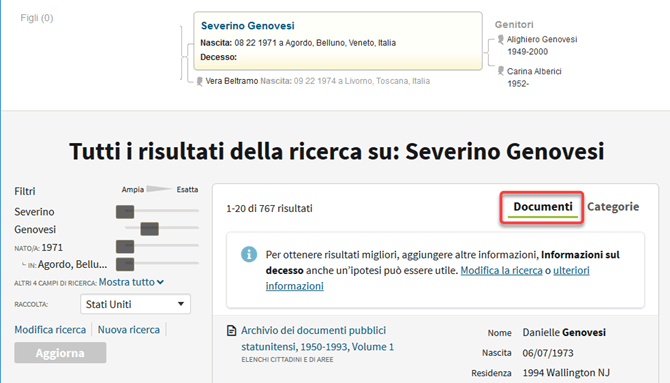Viewport: 670px width, 383px height.
Task: Expand Mostra tutto search fields
Action: pyautogui.click(x=131, y=282)
